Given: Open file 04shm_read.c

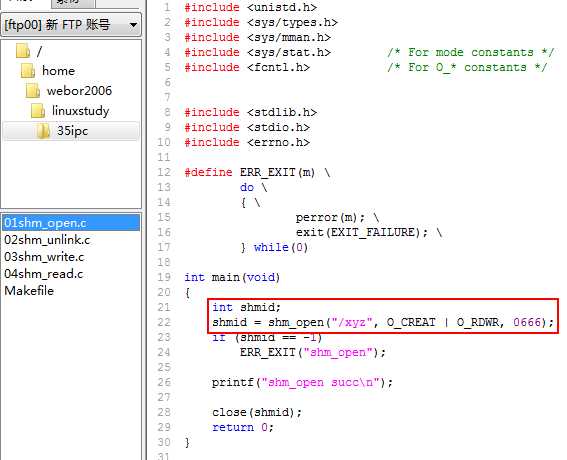Looking at the screenshot, I should pos(43,274).
